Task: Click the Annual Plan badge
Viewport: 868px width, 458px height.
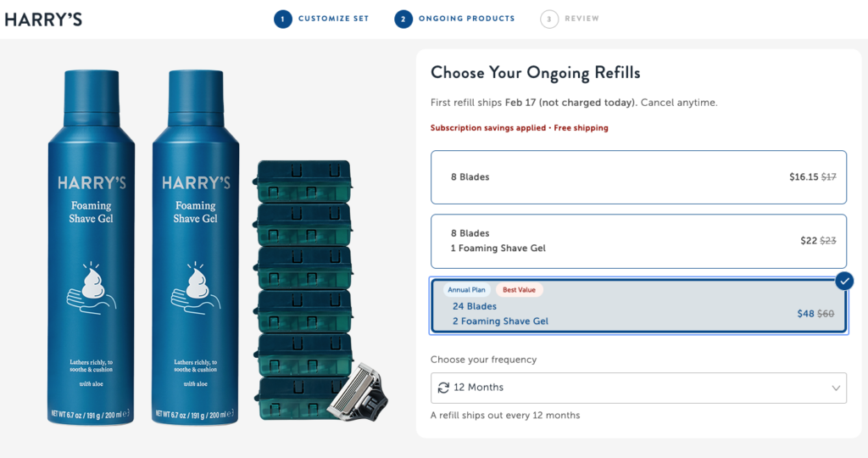Action: 466,290
